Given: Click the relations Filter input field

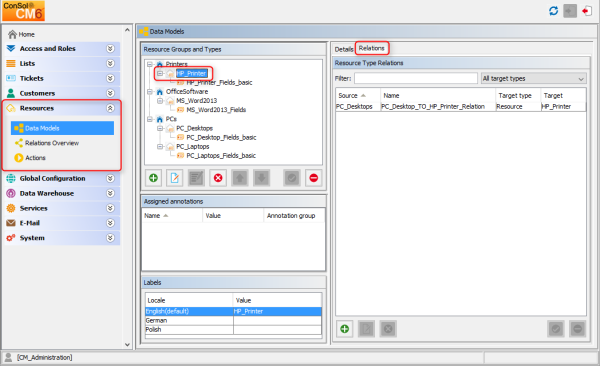Looking at the screenshot, I should 416,78.
